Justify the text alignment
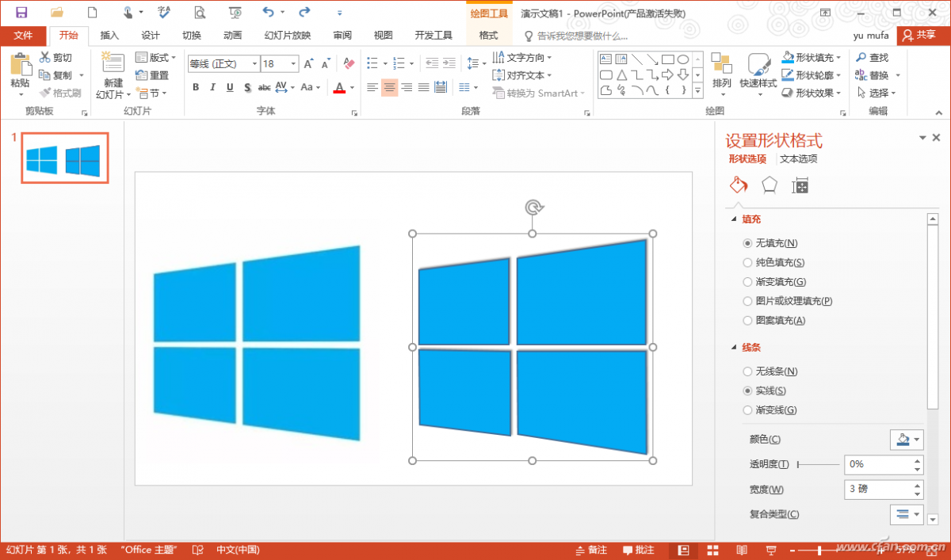The width and height of the screenshot is (951, 560). (x=423, y=88)
